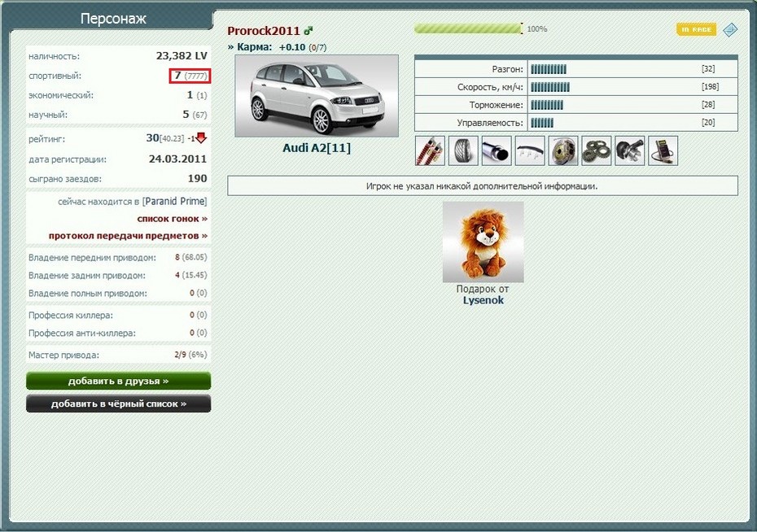Open протокол передачи предметов link
Screen dimensions: 757x532
(128, 235)
